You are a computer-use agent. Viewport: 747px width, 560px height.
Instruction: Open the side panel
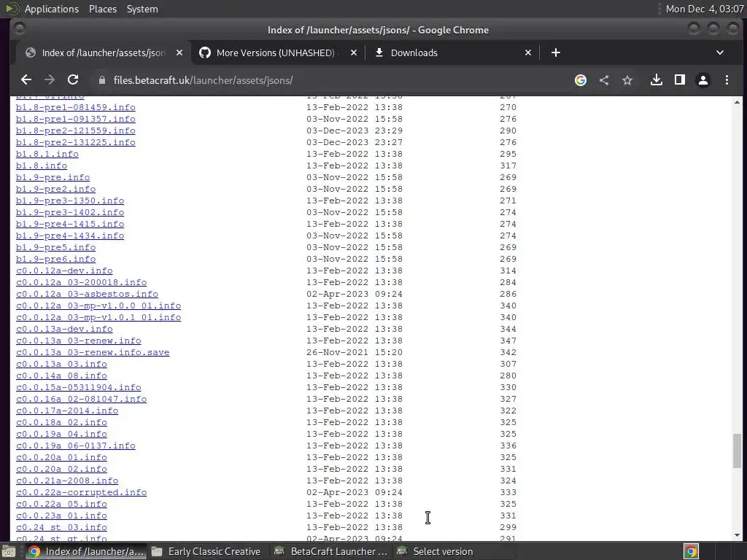680,80
